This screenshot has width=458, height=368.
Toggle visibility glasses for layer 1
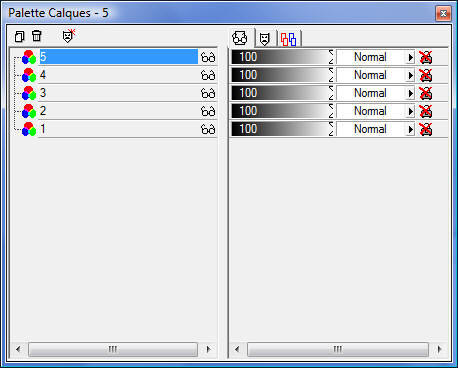click(x=208, y=129)
